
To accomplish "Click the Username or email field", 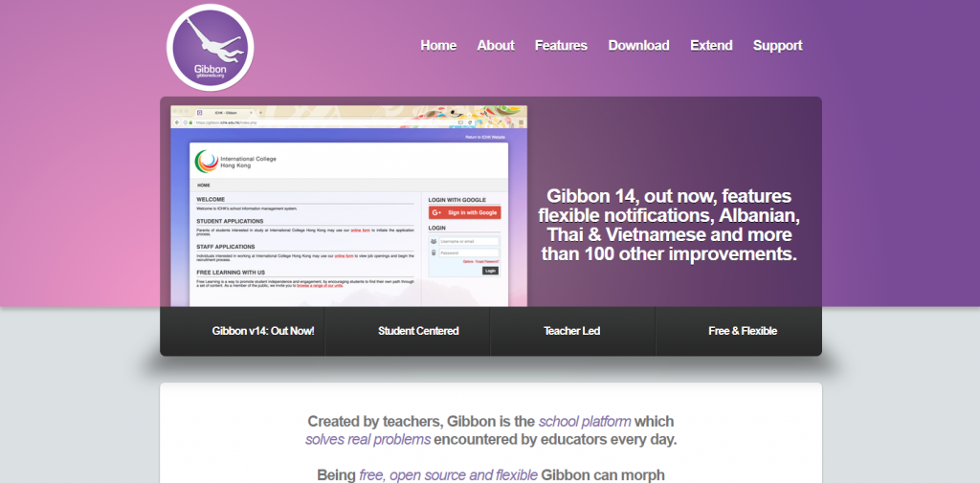I will (x=468, y=241).
